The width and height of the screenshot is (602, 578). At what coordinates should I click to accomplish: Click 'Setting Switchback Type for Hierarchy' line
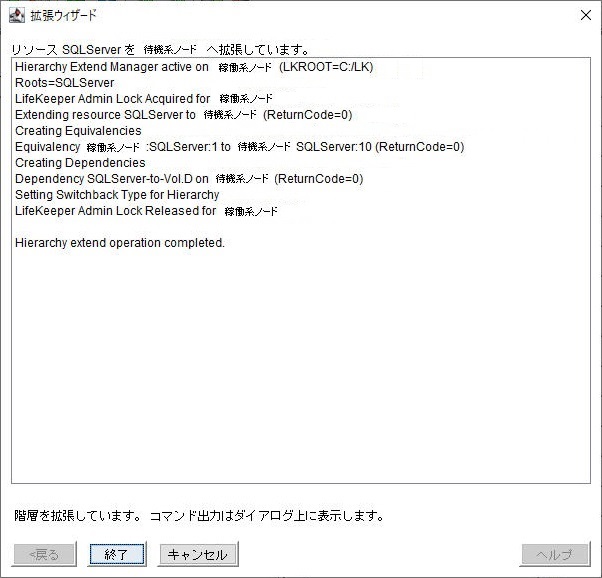(117, 195)
